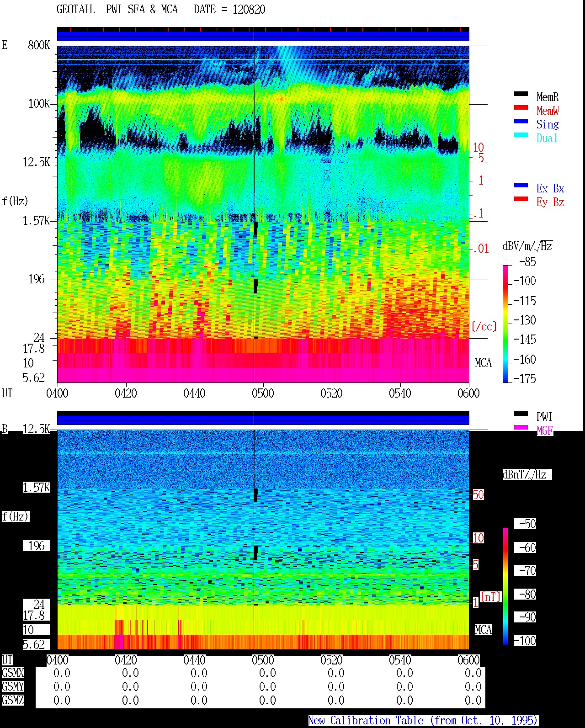Click the New Calibration Table link
585x728 pixels.
tap(423, 720)
